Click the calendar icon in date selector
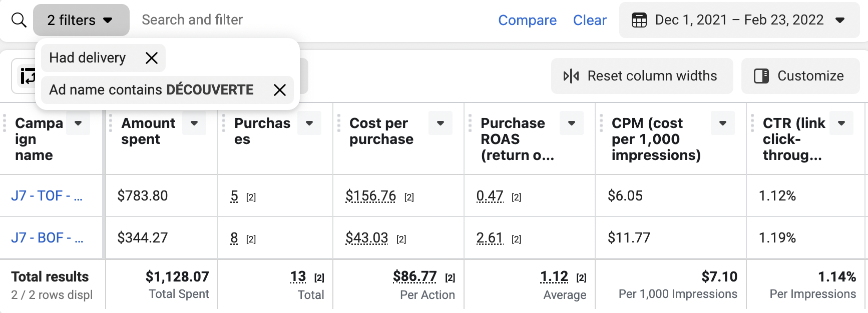This screenshot has width=868, height=313. coord(639,20)
